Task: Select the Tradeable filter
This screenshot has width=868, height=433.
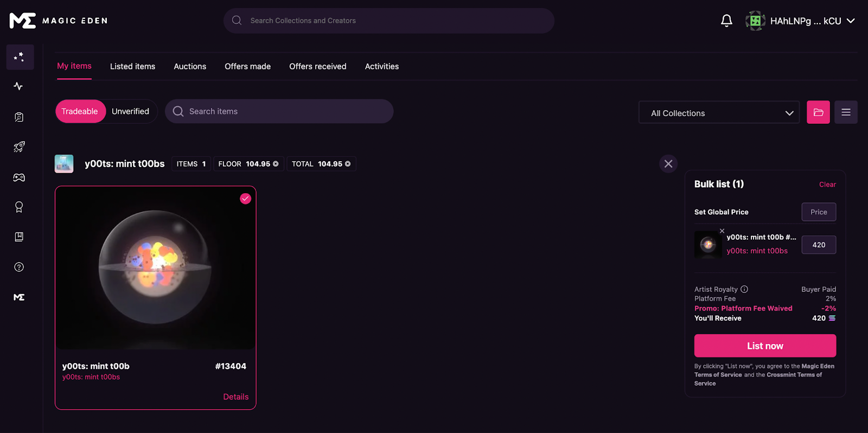Action: pos(80,111)
